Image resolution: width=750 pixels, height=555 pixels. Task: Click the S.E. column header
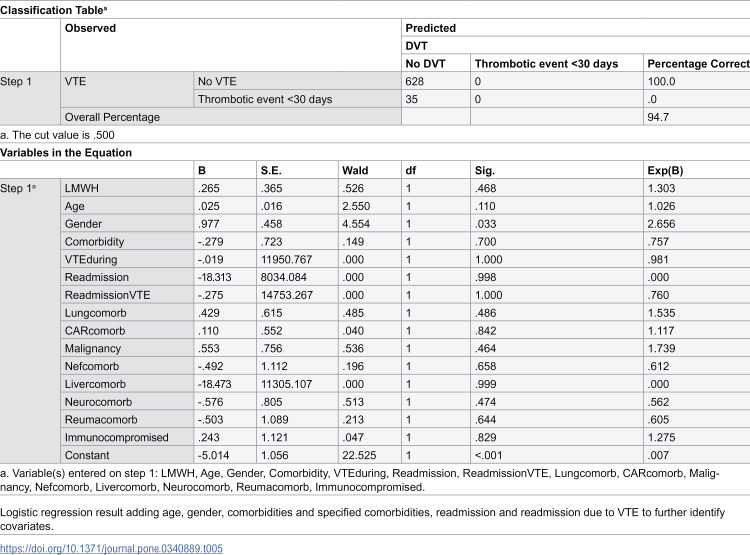click(x=271, y=170)
